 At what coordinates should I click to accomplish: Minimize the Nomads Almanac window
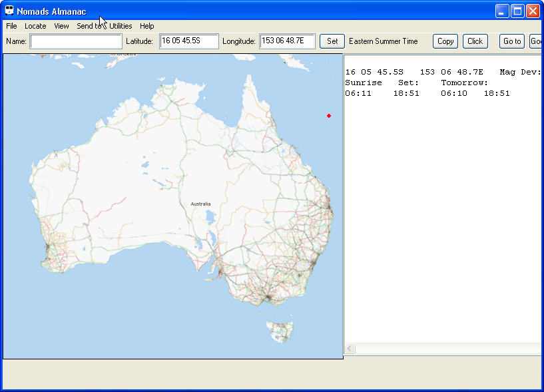point(502,11)
